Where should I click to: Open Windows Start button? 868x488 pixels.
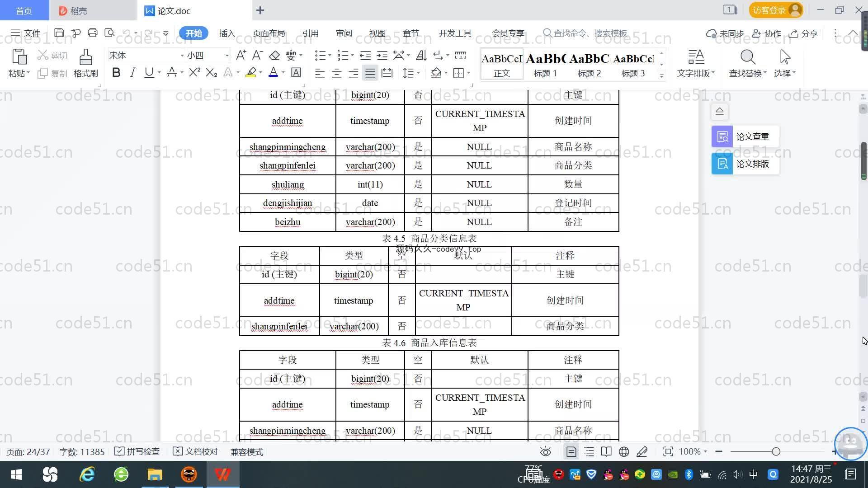[16, 474]
